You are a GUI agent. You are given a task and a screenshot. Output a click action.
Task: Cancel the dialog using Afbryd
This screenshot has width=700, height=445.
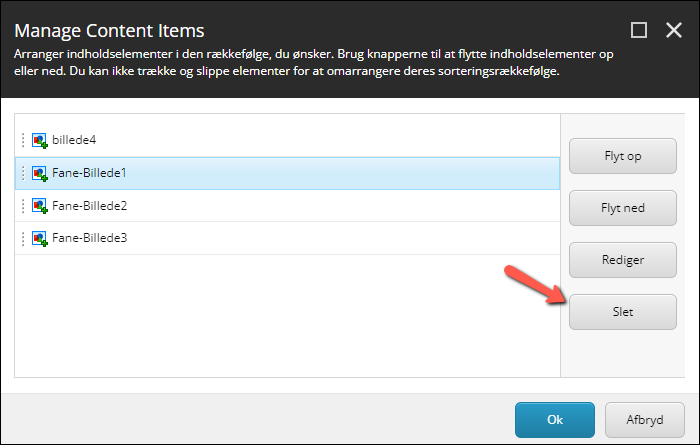[x=645, y=420]
